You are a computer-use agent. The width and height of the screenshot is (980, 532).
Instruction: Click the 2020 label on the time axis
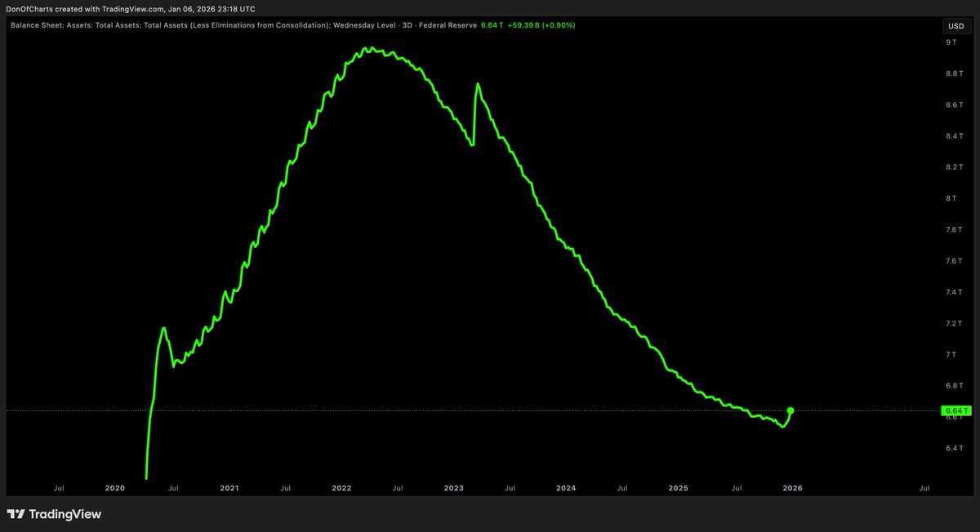point(115,489)
